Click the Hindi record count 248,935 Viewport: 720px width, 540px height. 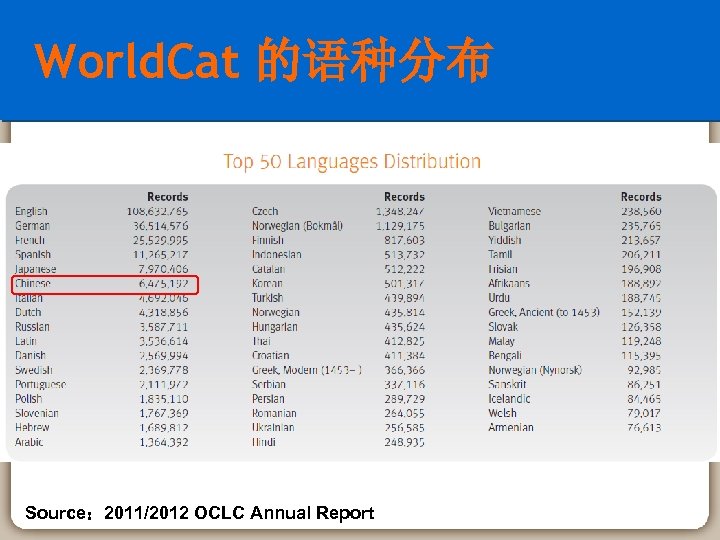405,442
